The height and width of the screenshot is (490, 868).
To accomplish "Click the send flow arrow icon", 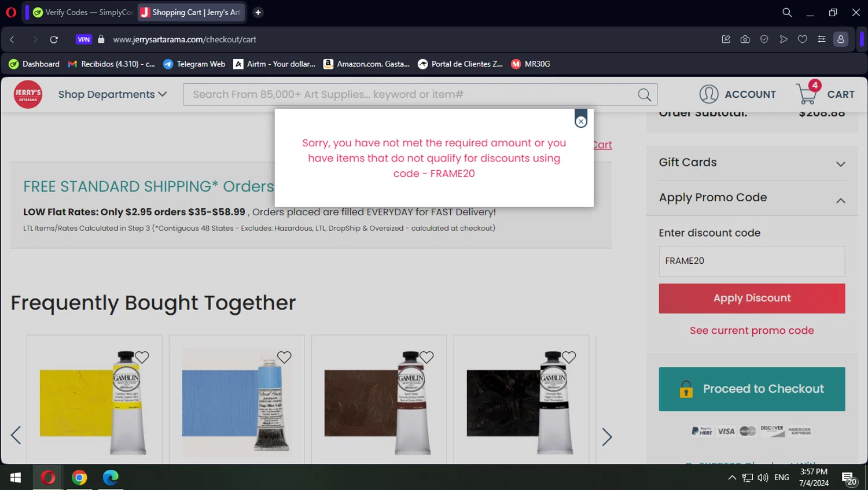I will (784, 39).
